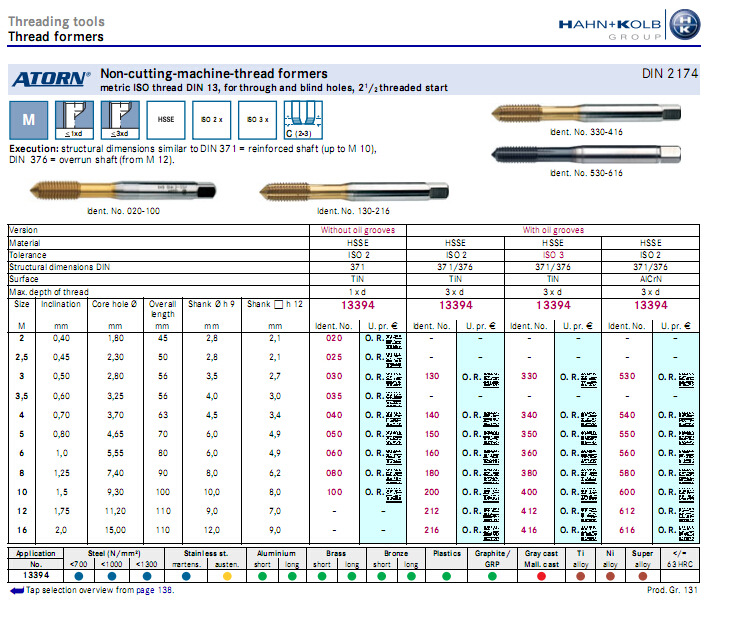Click the green dot under Graphite / GRP
The image size is (731, 636).
pyautogui.click(x=492, y=576)
